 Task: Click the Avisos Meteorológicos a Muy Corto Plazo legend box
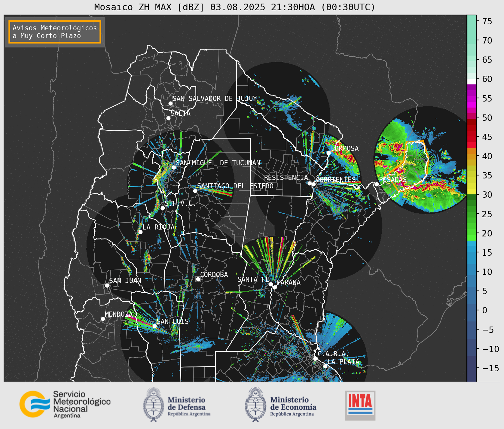pyautogui.click(x=55, y=32)
